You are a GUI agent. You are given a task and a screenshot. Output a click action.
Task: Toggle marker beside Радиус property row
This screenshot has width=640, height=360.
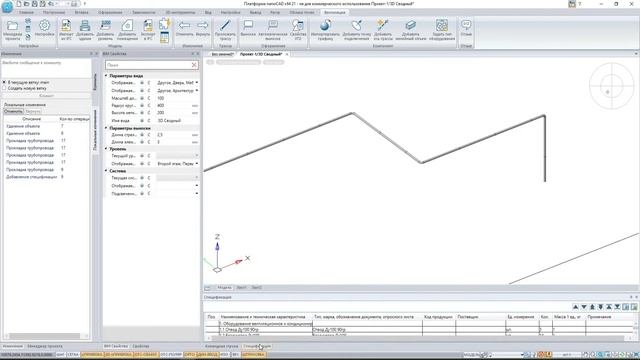[x=142, y=105]
